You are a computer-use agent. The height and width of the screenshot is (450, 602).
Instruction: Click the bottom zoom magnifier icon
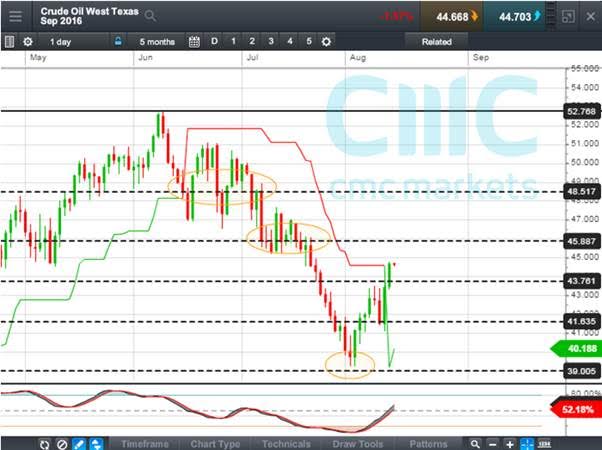(x=475, y=444)
